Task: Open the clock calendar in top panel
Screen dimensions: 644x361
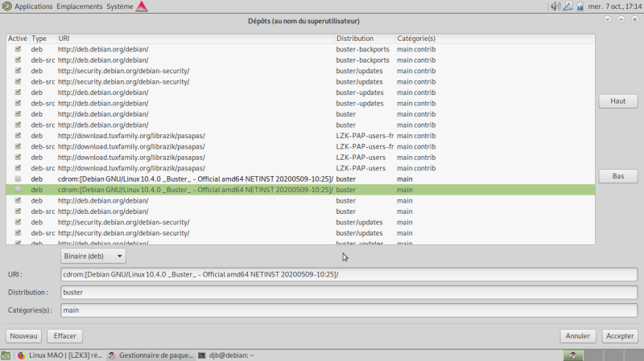Action: coord(615,6)
